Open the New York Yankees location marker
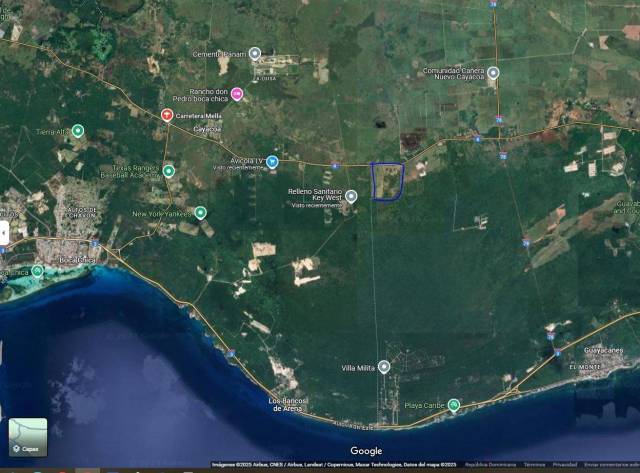Viewport: 640px width, 473px height. (x=200, y=213)
